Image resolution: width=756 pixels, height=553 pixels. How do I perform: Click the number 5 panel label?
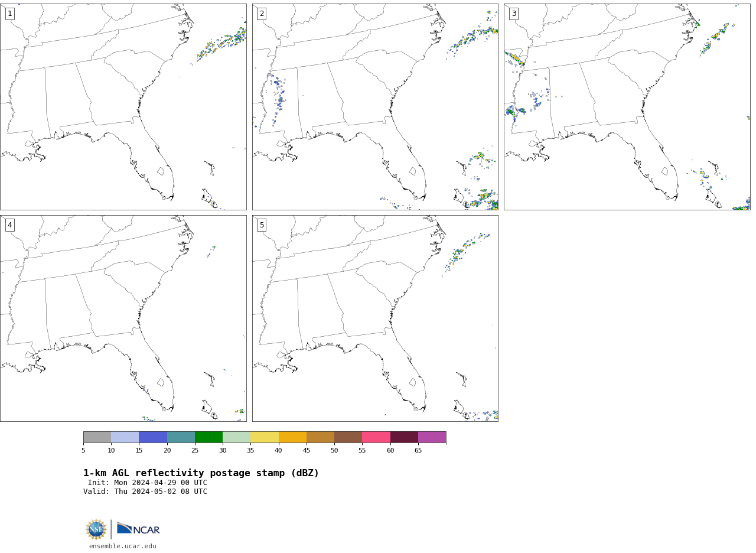(x=262, y=225)
